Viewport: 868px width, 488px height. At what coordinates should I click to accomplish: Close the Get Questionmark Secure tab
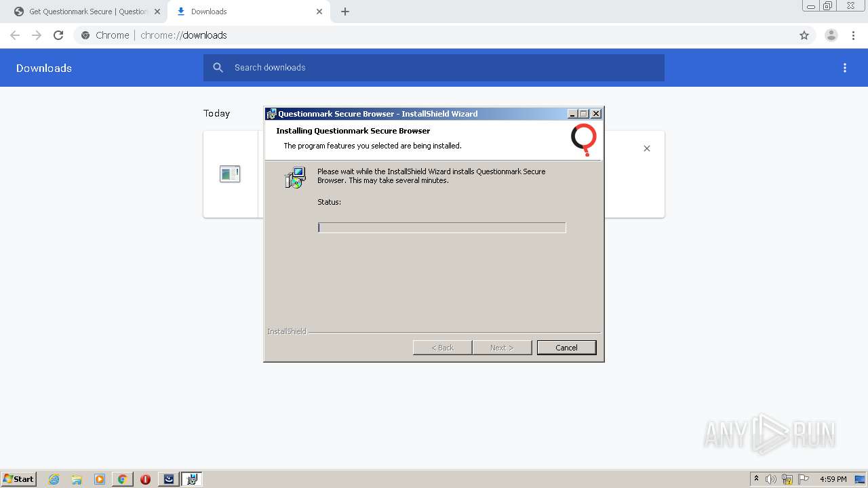tap(157, 12)
